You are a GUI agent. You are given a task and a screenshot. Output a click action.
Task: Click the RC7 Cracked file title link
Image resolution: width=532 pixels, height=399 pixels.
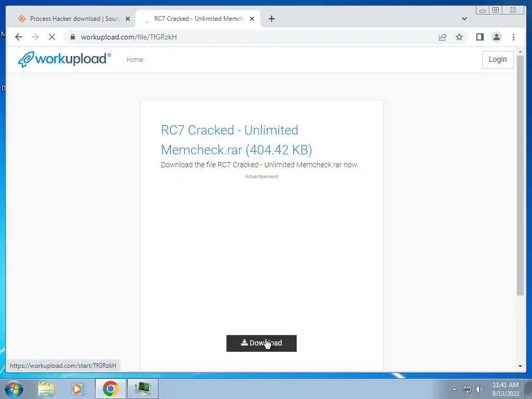click(x=236, y=140)
